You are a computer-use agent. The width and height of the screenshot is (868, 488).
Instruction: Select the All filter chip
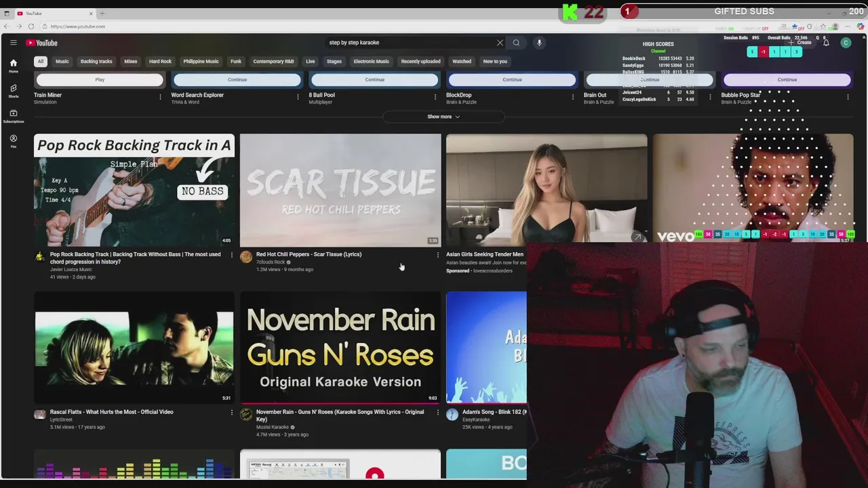pyautogui.click(x=41, y=61)
